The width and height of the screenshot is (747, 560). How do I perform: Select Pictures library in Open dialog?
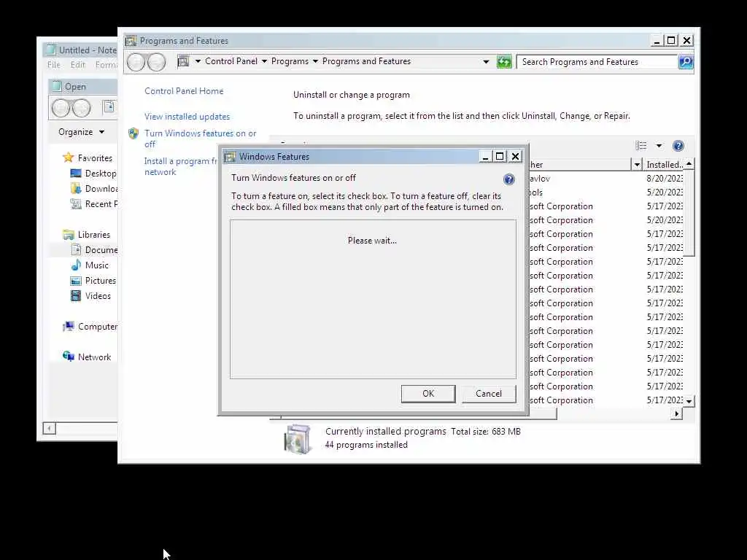[100, 281]
